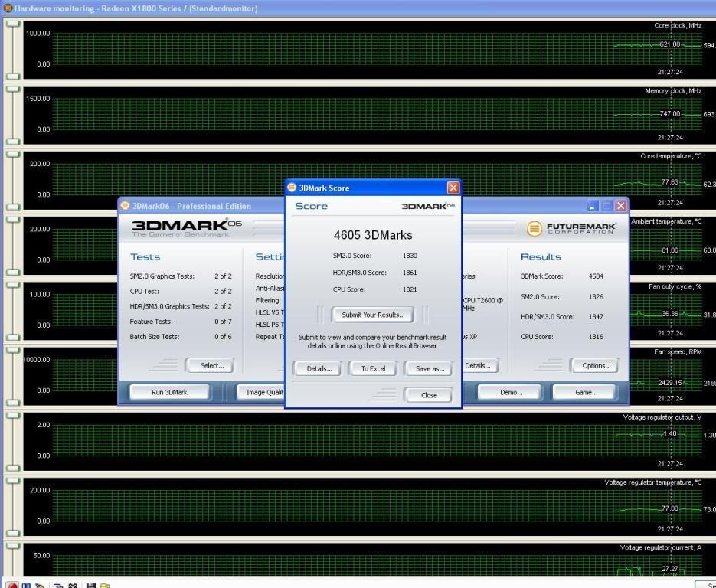Click the X-shaped icon in the monitoring toolbar

tap(73, 585)
